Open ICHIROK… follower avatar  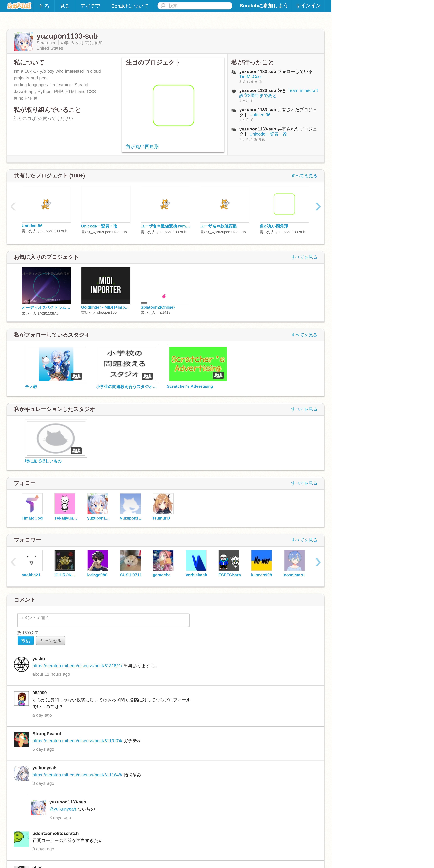coord(65,560)
